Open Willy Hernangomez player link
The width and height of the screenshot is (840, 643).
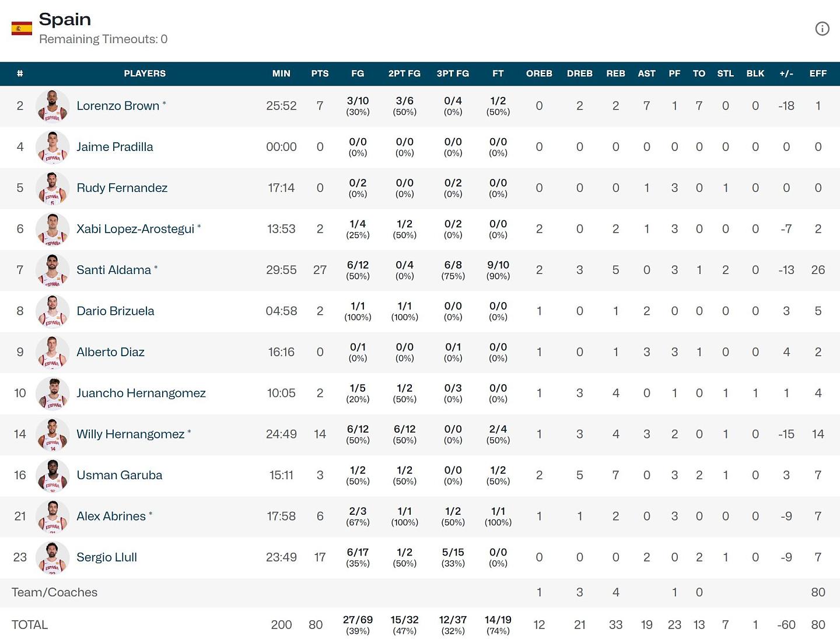pos(131,434)
